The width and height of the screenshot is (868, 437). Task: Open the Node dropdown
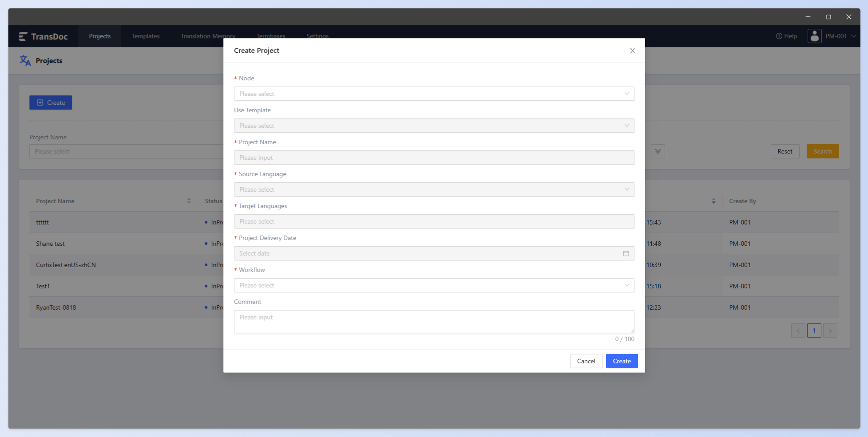434,94
